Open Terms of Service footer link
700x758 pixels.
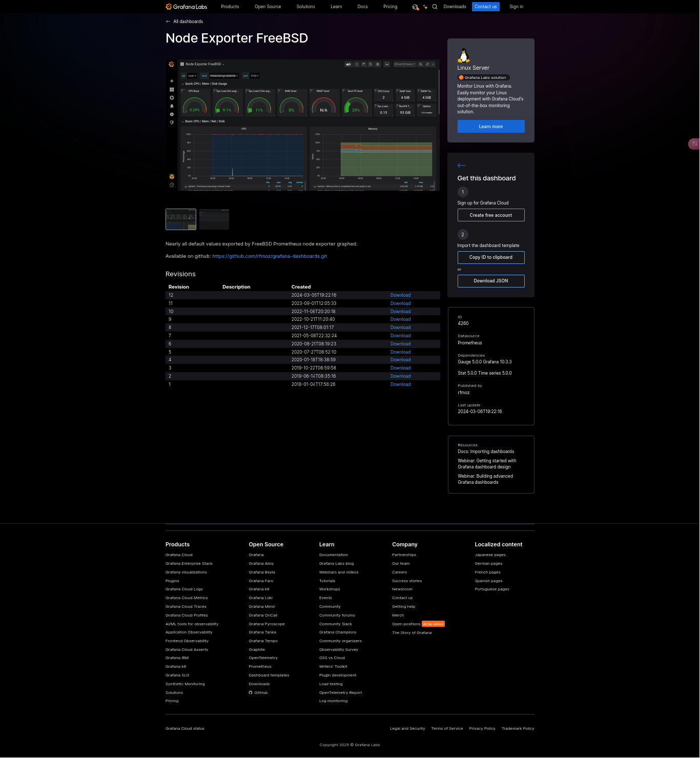click(x=447, y=729)
